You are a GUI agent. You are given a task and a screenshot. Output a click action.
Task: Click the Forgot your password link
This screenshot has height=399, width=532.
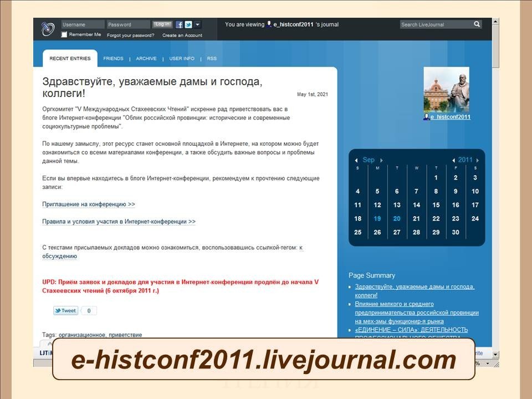click(x=131, y=35)
